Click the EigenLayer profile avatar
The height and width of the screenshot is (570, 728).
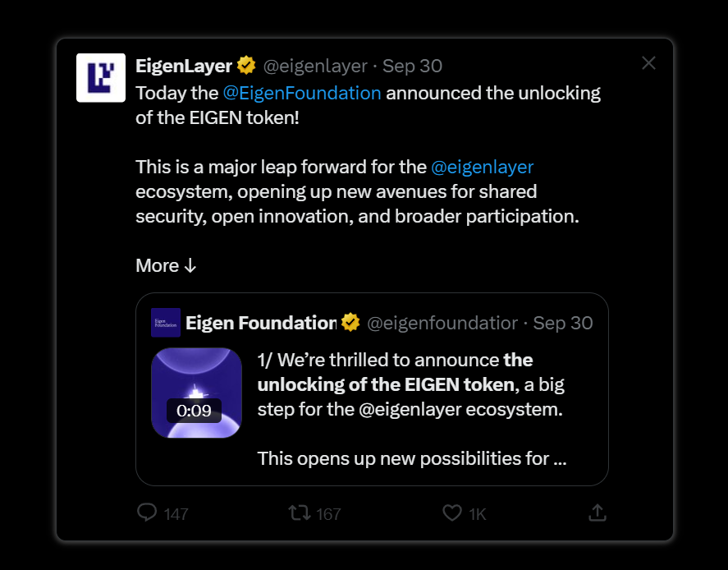[x=100, y=78]
